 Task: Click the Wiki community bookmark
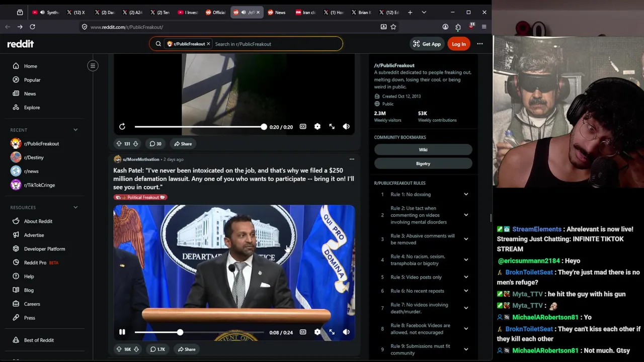423,150
